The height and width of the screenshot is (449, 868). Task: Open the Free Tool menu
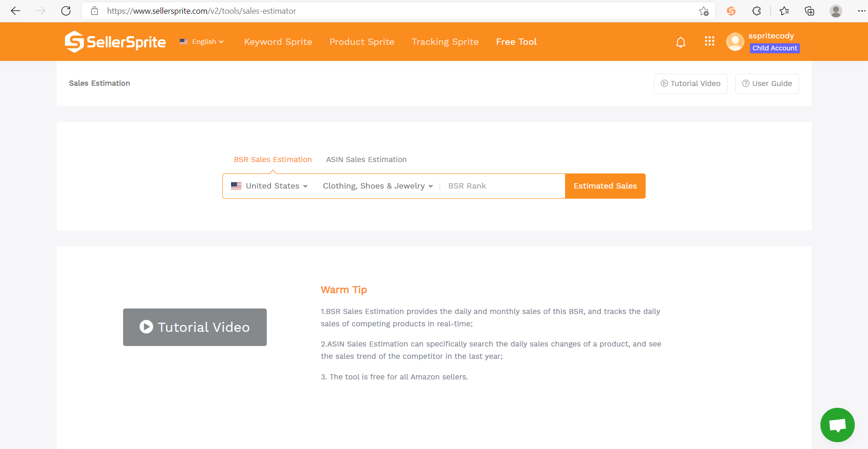coord(517,42)
